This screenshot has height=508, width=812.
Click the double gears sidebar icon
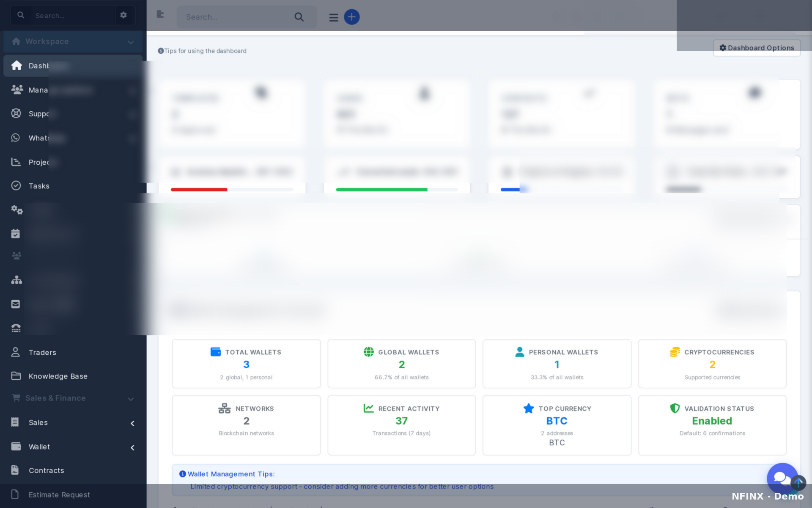click(17, 210)
